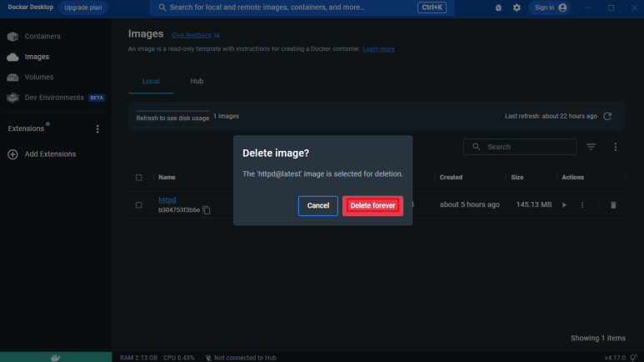This screenshot has height=362, width=644.
Task: Click the Ctrl+K shortcut badge
Action: (432, 8)
